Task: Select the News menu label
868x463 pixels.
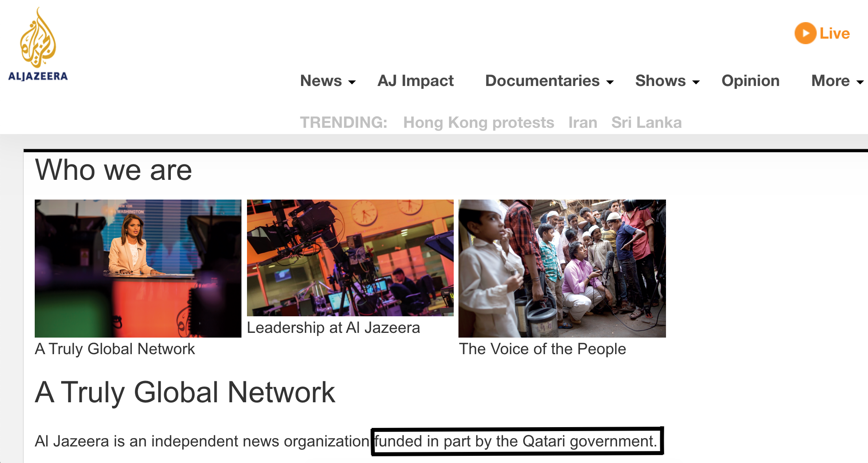Action: 321,81
